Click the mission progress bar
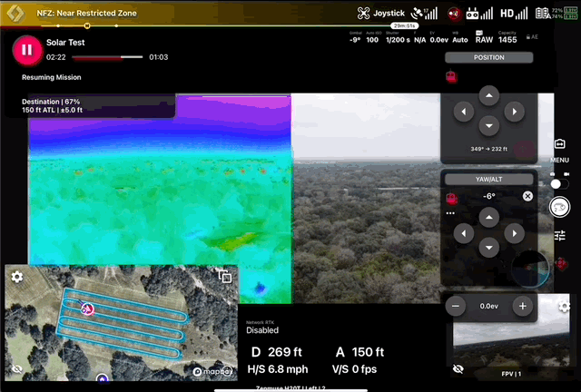581x392 pixels. 107,57
